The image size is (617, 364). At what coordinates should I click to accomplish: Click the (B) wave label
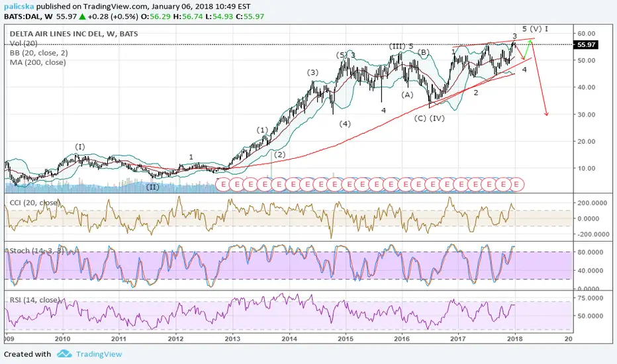tap(423, 52)
